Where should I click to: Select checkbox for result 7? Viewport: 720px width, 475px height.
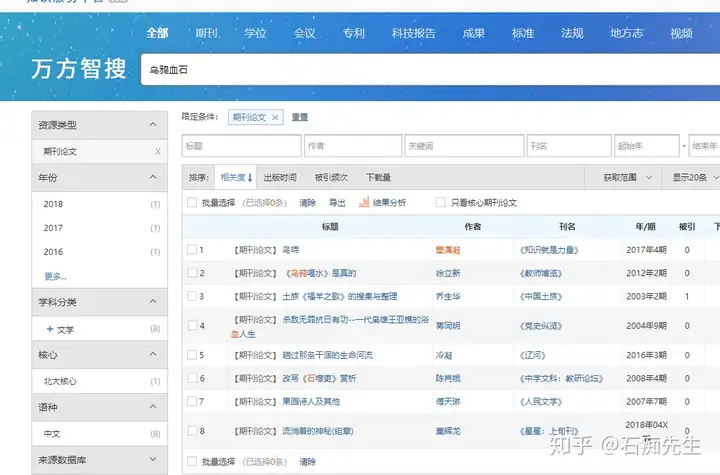pyautogui.click(x=192, y=401)
